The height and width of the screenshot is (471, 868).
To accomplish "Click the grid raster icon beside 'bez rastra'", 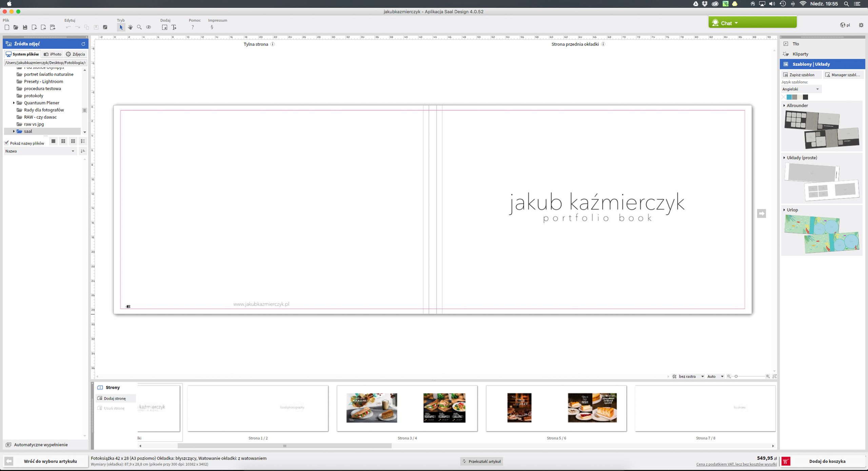I will 674,376.
